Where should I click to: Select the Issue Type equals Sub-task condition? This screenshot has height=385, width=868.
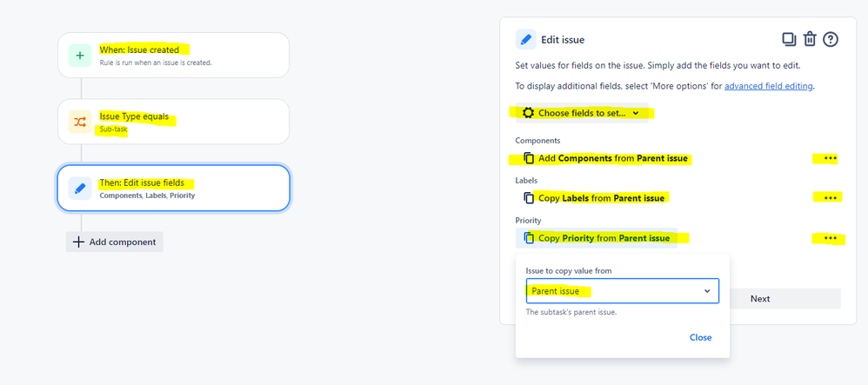point(174,122)
